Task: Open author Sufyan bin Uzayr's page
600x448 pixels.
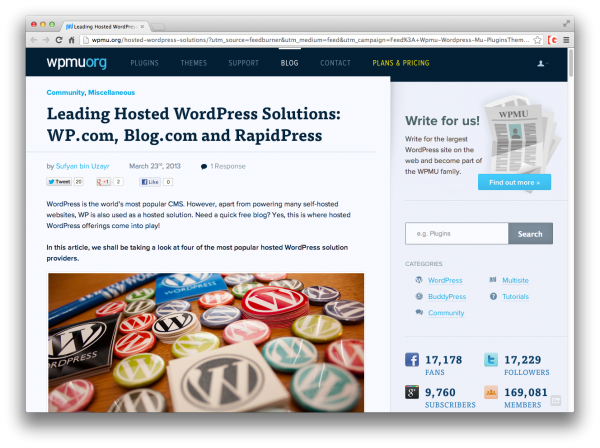Action: [x=82, y=166]
